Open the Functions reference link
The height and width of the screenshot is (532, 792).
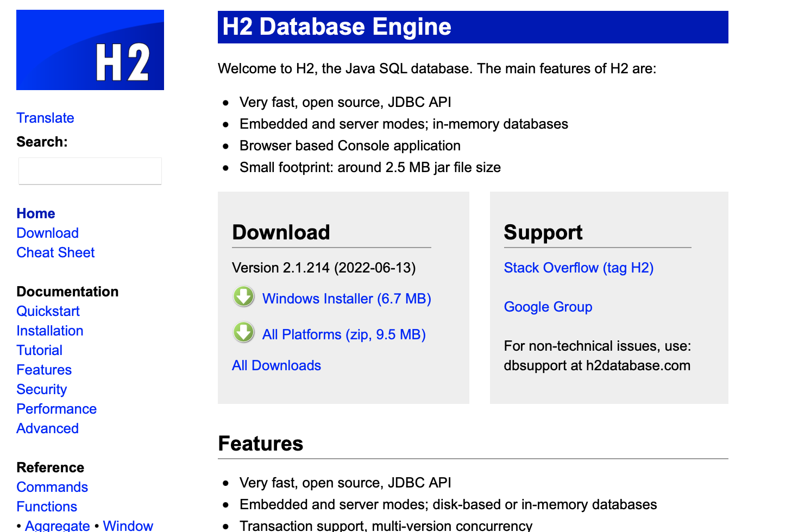click(47, 506)
